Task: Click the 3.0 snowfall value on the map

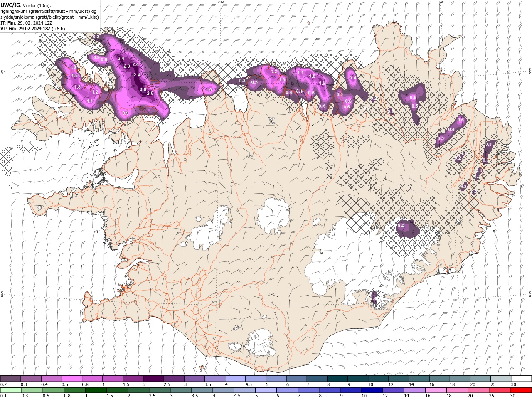Action: [143, 89]
